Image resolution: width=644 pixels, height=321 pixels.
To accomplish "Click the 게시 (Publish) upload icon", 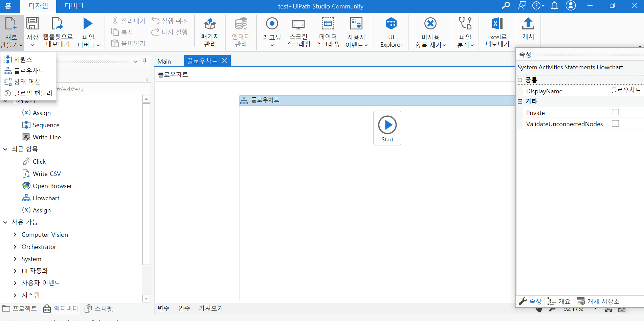I will click(528, 24).
